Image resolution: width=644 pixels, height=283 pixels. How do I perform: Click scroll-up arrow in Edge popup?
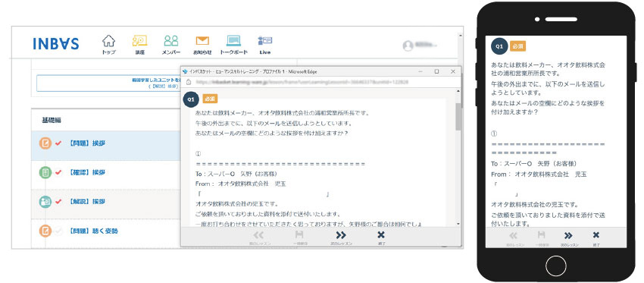pyautogui.click(x=458, y=90)
